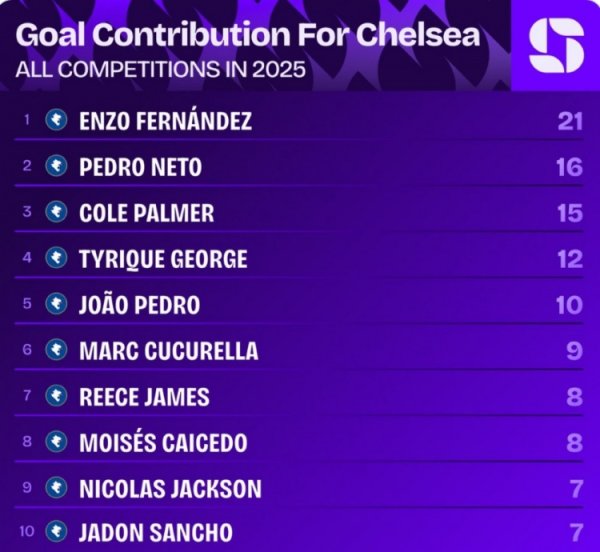Click Enzo Fernández's total of 21
The width and height of the screenshot is (600, 552).
click(569, 122)
